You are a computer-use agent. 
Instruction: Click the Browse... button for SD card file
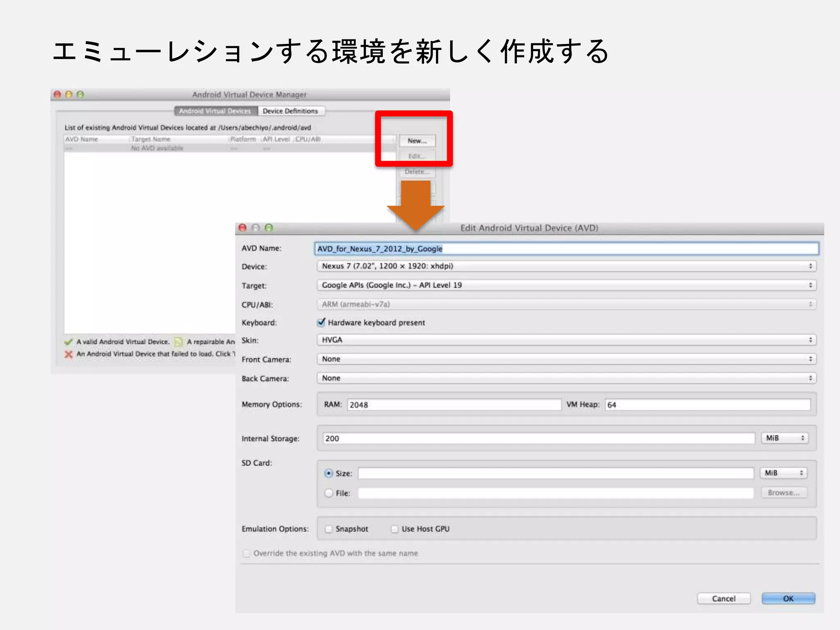pyautogui.click(x=784, y=493)
